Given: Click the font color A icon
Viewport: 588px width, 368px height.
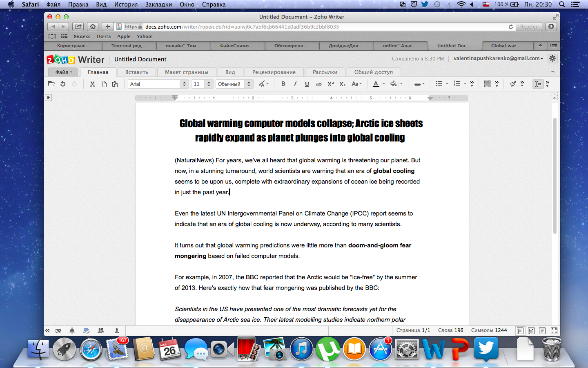Looking at the screenshot, I should coord(376,84).
